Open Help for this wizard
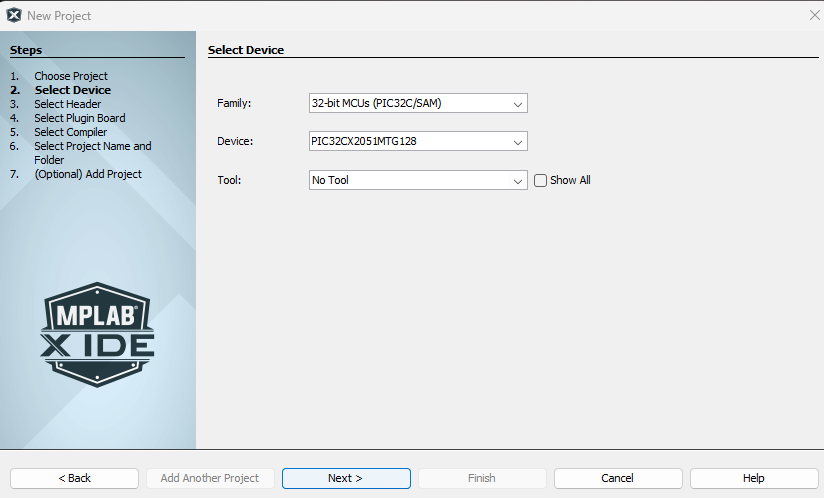The image size is (824, 498). coord(754,478)
